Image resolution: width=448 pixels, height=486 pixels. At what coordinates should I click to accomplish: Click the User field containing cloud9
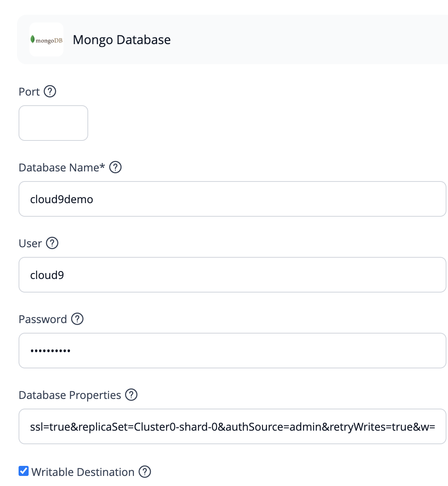[233, 275]
